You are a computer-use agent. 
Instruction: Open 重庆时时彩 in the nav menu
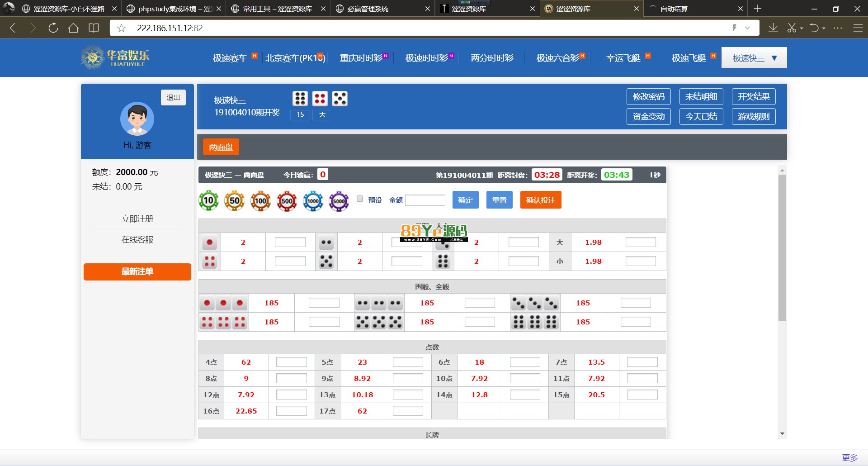click(x=361, y=58)
